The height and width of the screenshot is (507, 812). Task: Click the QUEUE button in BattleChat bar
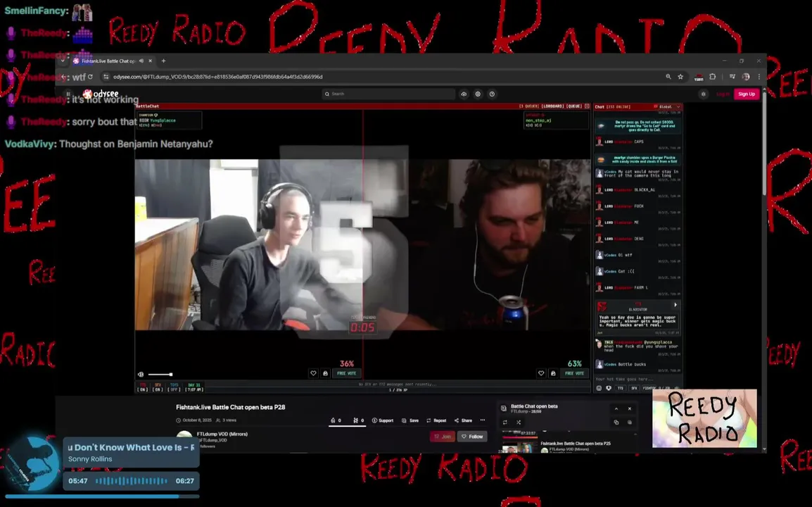(573, 106)
